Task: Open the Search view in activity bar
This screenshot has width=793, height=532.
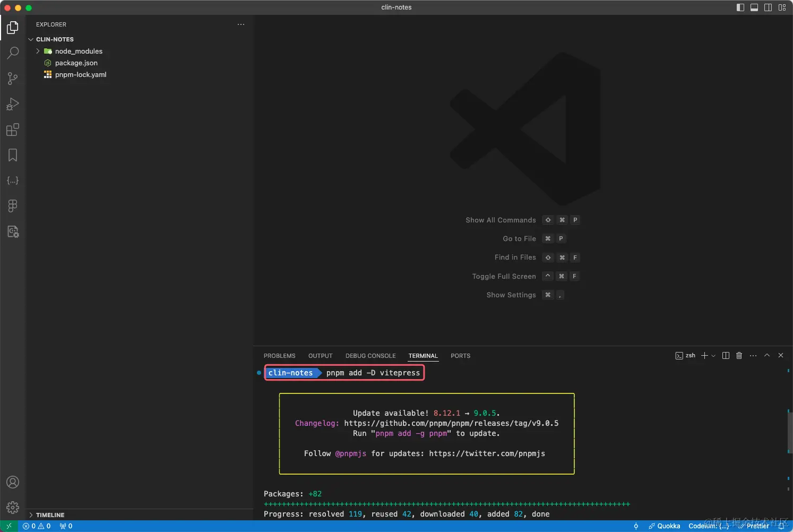Action: pos(13,53)
